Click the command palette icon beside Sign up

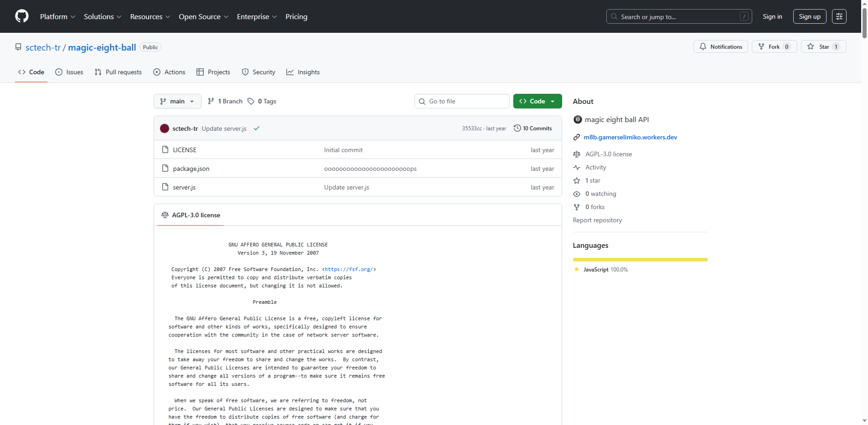click(x=839, y=16)
